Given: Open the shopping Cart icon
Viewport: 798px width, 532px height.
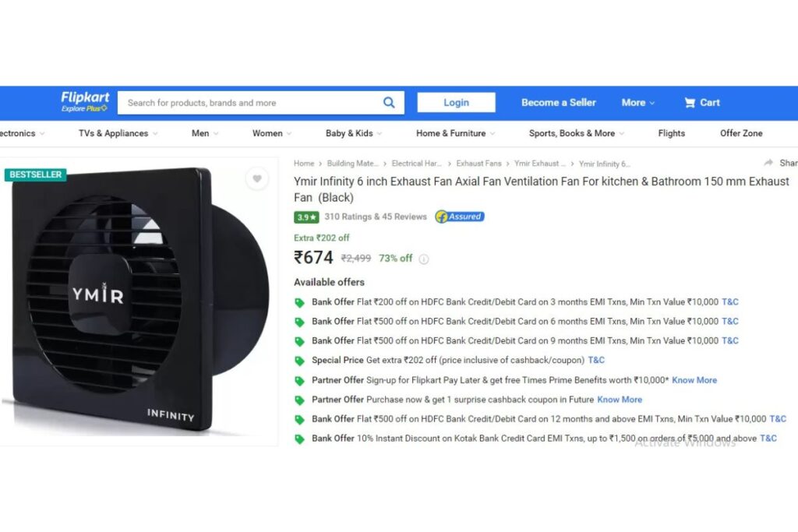Looking at the screenshot, I should 690,103.
